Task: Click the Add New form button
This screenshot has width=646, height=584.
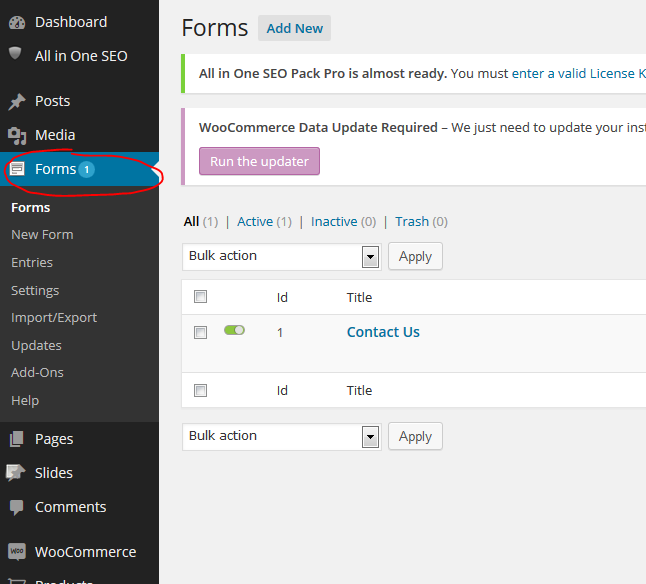Action: (x=294, y=28)
